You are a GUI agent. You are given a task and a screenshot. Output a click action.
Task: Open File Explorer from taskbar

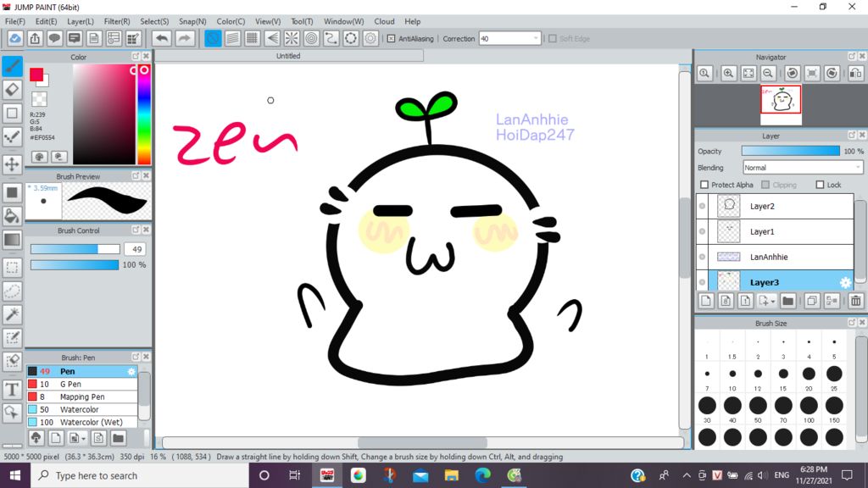tap(451, 475)
